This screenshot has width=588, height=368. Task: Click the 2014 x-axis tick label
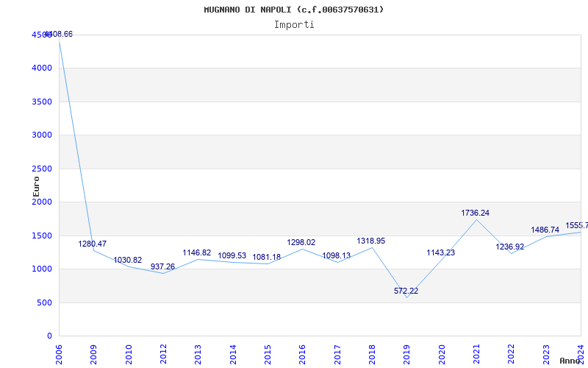click(233, 355)
